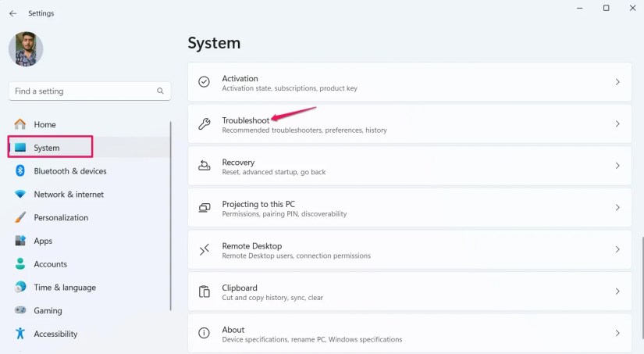Click the user profile picture
The image size is (644, 354).
[26, 49]
